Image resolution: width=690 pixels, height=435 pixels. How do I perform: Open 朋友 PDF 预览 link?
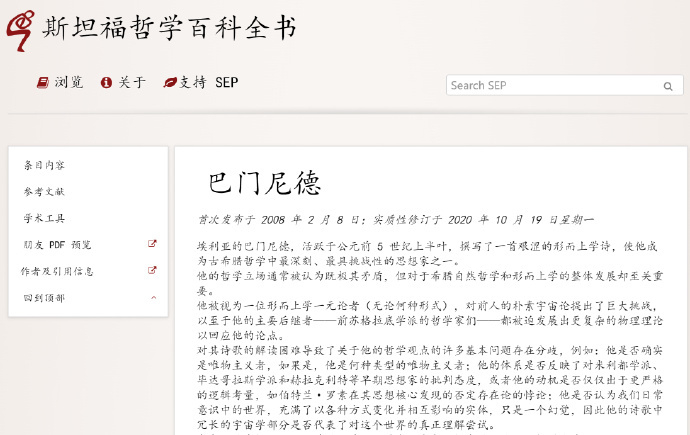pos(57,245)
